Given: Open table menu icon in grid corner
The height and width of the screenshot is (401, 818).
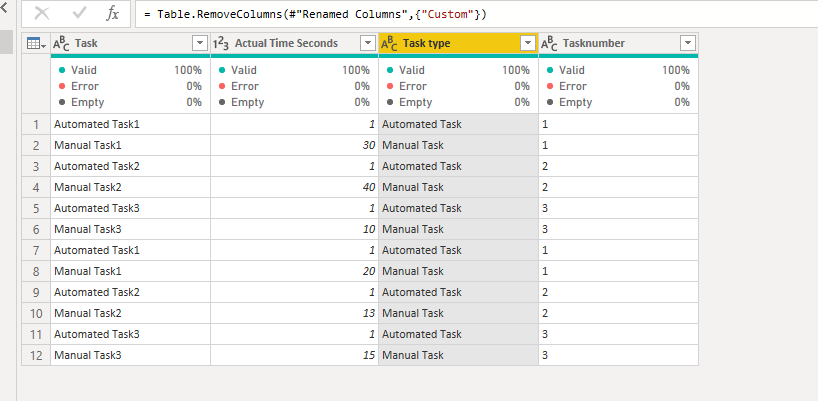Looking at the screenshot, I should click(x=36, y=44).
